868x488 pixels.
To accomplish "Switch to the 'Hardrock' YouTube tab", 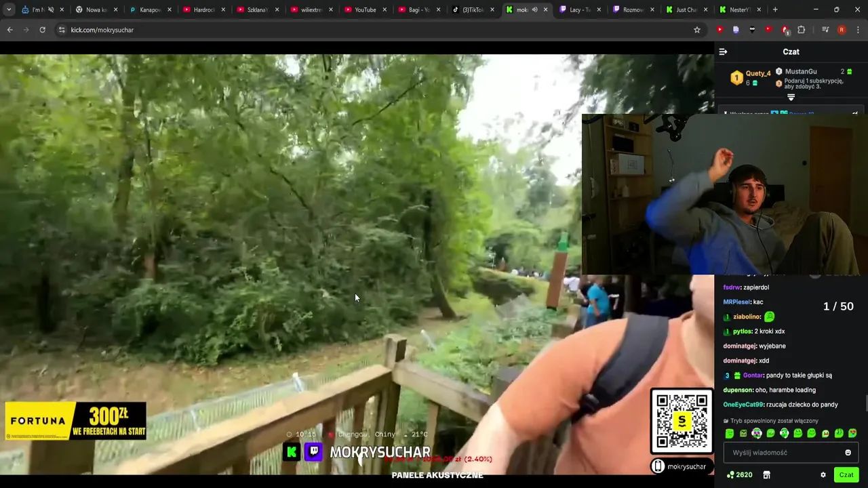I will pos(203,9).
